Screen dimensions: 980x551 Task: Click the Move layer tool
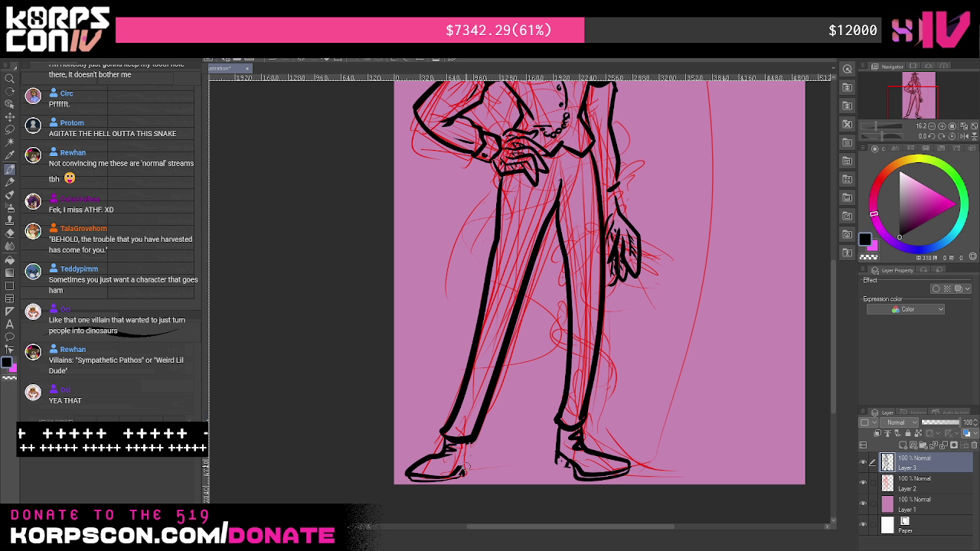click(10, 116)
